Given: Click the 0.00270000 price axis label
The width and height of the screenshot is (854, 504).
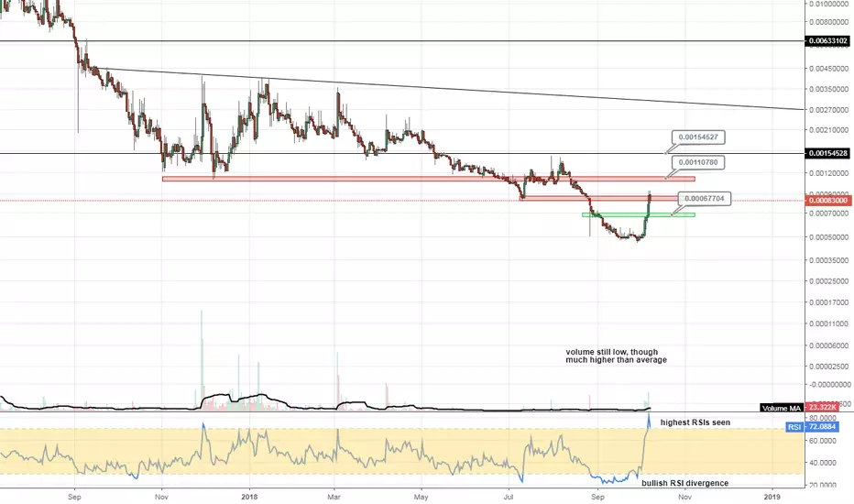Looking at the screenshot, I should pos(828,110).
